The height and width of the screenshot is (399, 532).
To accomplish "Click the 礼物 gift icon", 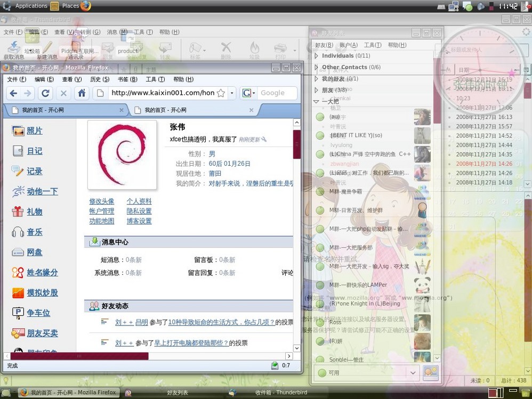I will 18,211.
